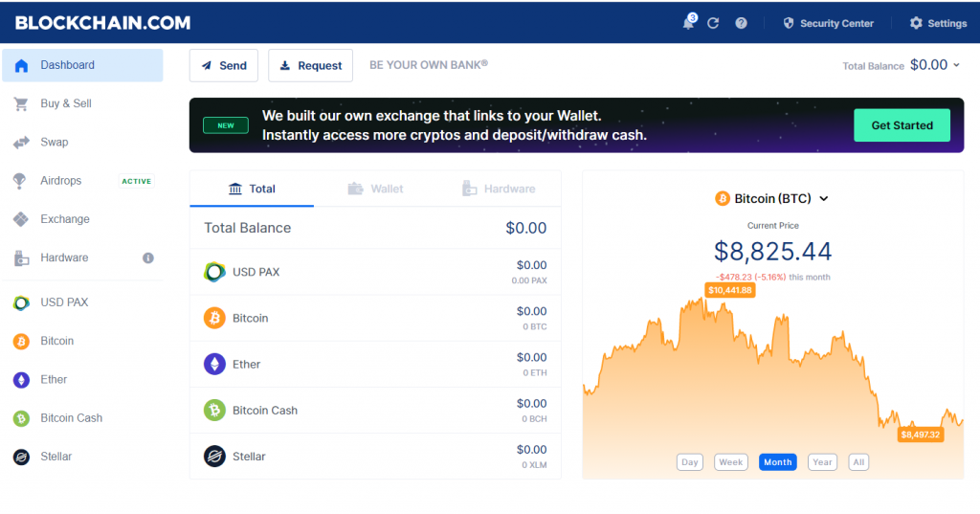980x514 pixels.
Task: Click the Swap arrows icon
Action: [21, 143]
